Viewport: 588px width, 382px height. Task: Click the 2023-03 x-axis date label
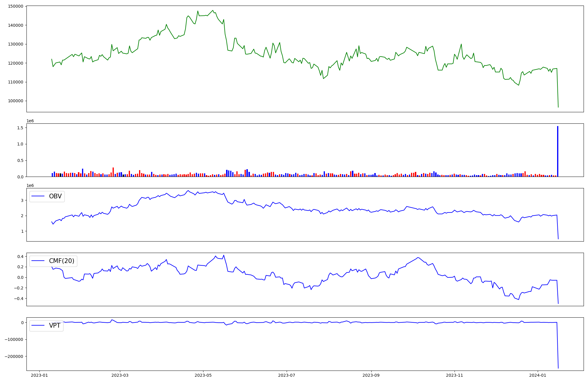pos(120,375)
